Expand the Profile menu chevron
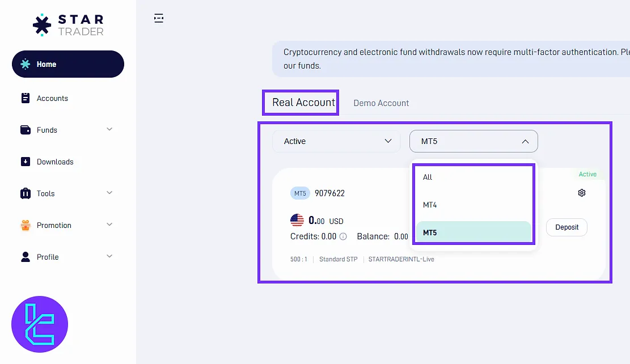The image size is (630, 364). point(109,256)
